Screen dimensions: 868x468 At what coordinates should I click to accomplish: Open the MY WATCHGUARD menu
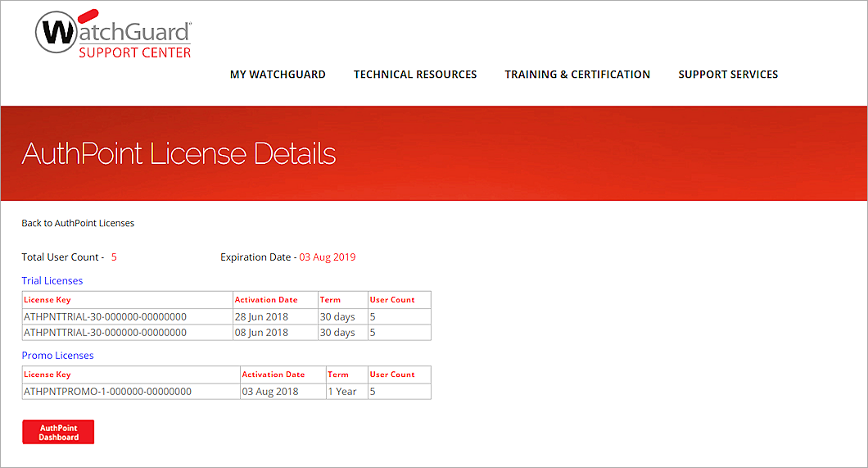278,75
